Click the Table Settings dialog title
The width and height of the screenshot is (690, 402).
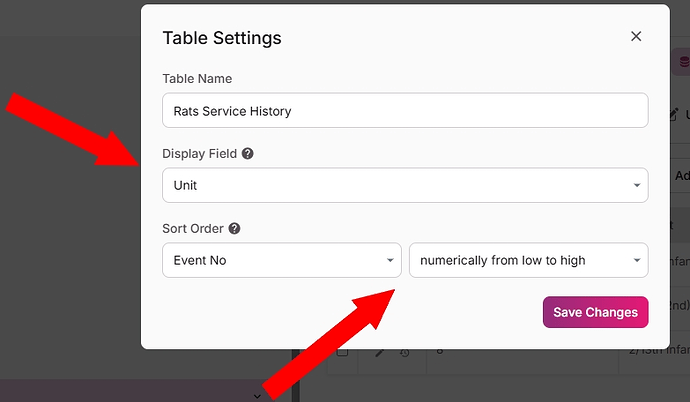(x=221, y=38)
